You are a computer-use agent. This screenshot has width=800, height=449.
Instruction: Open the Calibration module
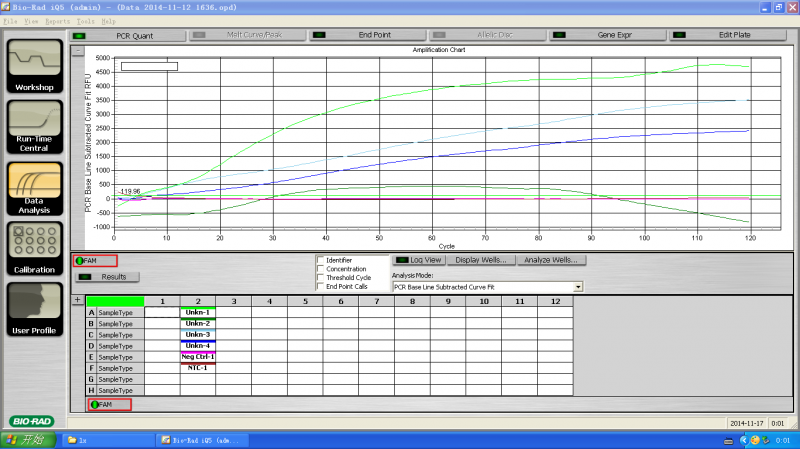coord(34,248)
